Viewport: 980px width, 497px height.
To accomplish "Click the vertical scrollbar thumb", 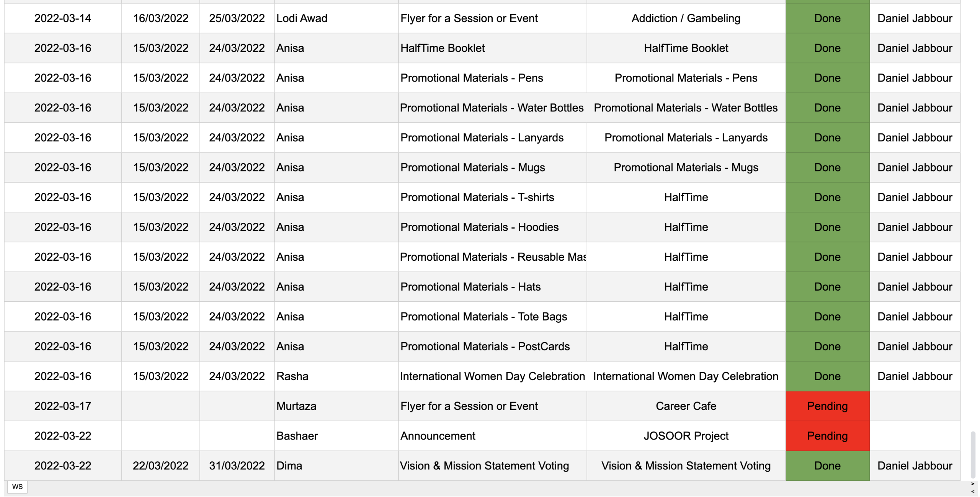I will pos(973,455).
